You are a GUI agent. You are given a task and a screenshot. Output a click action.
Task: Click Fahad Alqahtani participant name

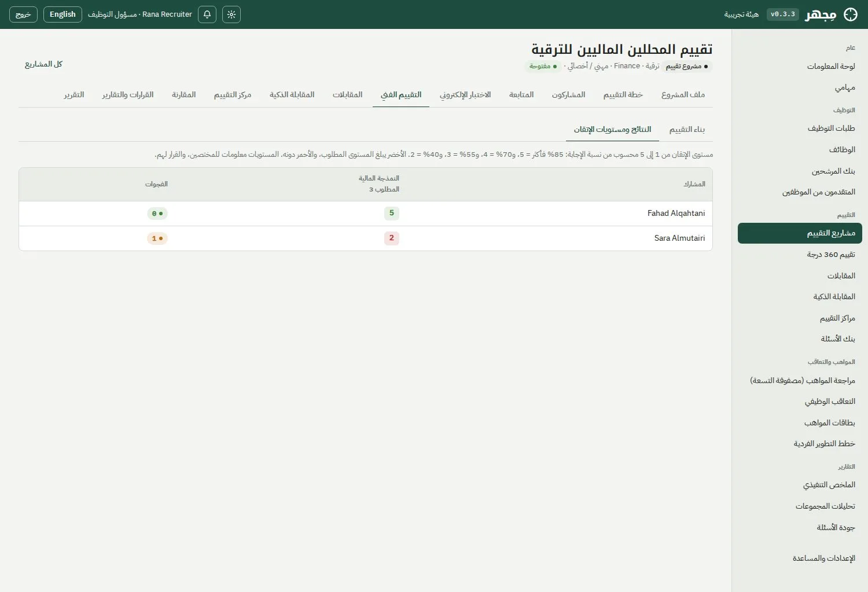point(676,214)
